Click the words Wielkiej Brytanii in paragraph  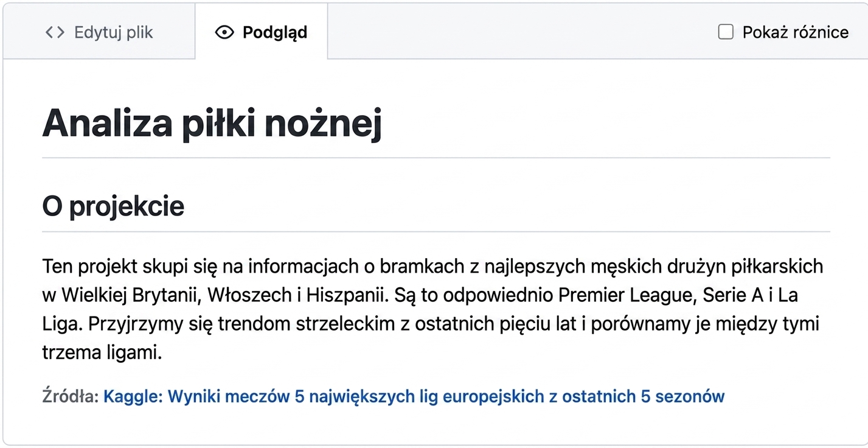131,295
